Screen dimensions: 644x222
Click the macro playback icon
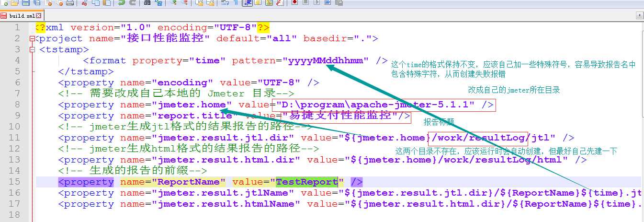tap(316, 3)
